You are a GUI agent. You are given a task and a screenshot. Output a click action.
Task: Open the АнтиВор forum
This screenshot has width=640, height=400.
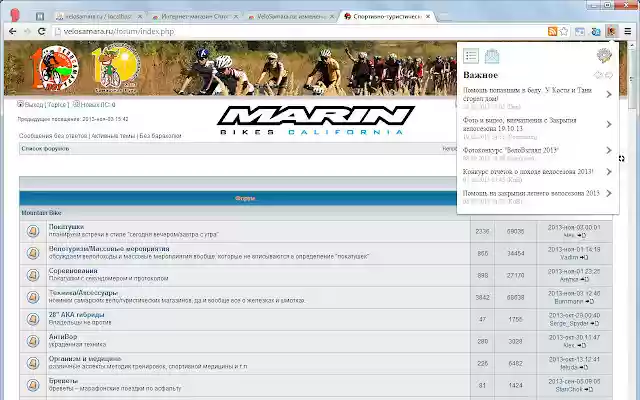coord(63,337)
